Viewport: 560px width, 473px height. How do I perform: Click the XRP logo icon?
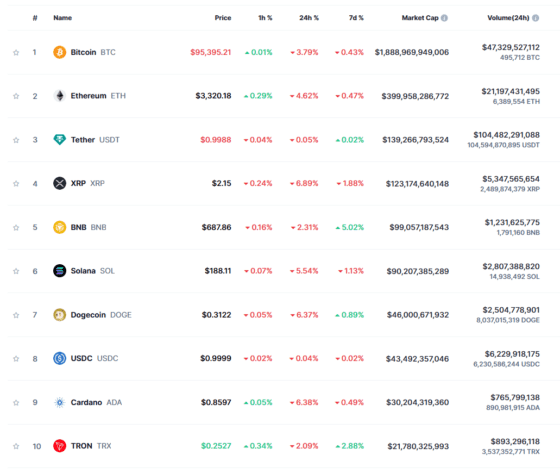click(x=60, y=183)
